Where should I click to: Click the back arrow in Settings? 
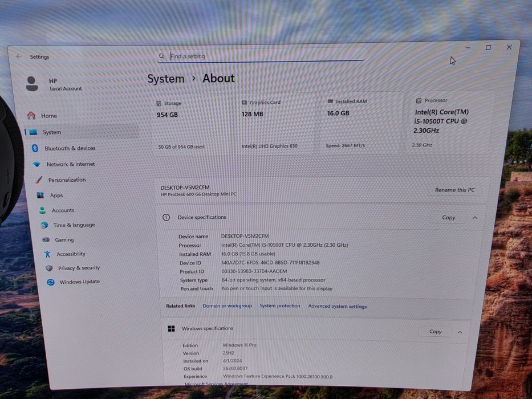[19, 56]
